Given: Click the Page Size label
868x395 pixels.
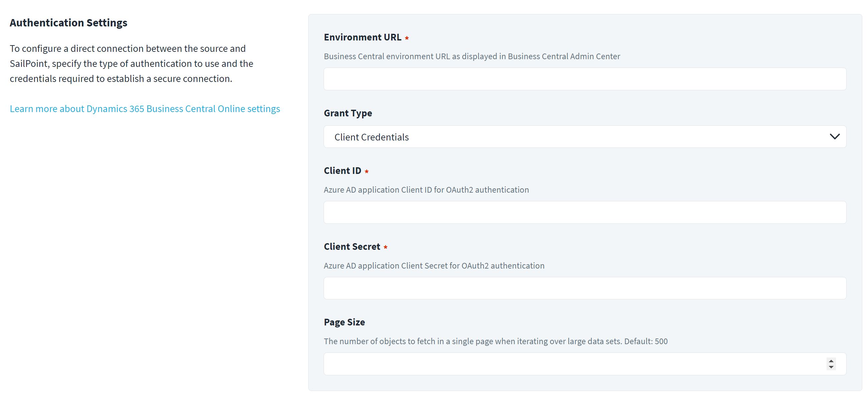Looking at the screenshot, I should coord(344,322).
